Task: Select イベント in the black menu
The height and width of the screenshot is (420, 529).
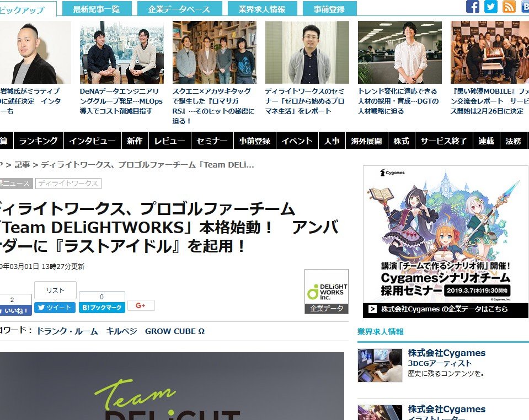Action: coord(297,141)
